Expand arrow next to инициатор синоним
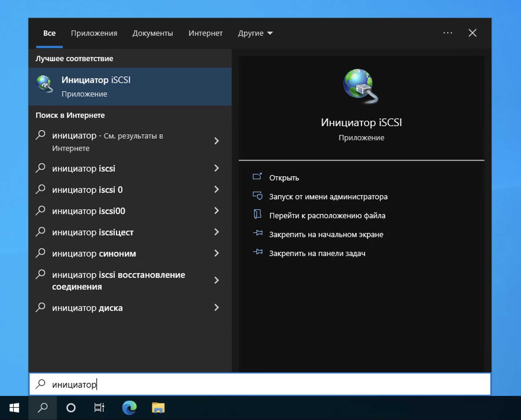The height and width of the screenshot is (420, 521). (216, 253)
